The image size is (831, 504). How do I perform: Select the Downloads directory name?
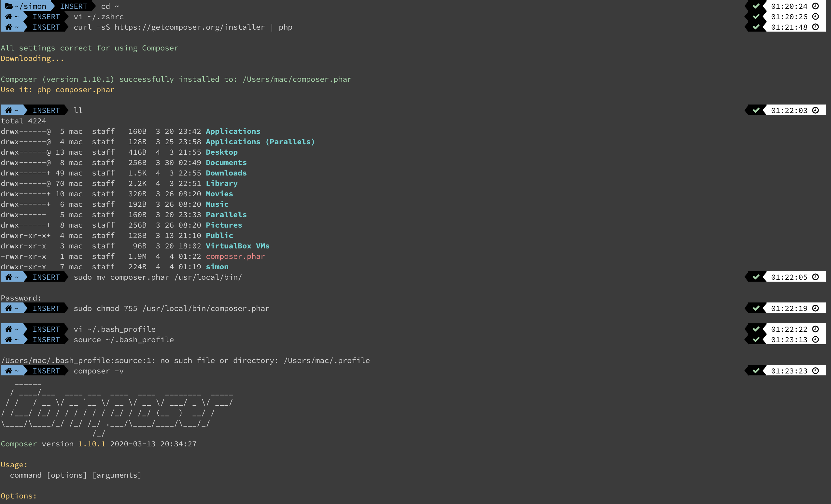click(226, 173)
